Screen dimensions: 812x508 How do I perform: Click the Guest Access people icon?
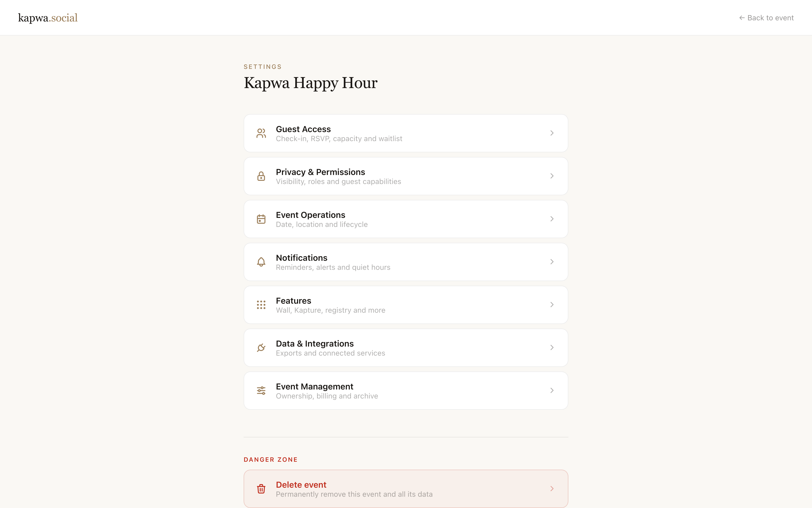pos(261,133)
